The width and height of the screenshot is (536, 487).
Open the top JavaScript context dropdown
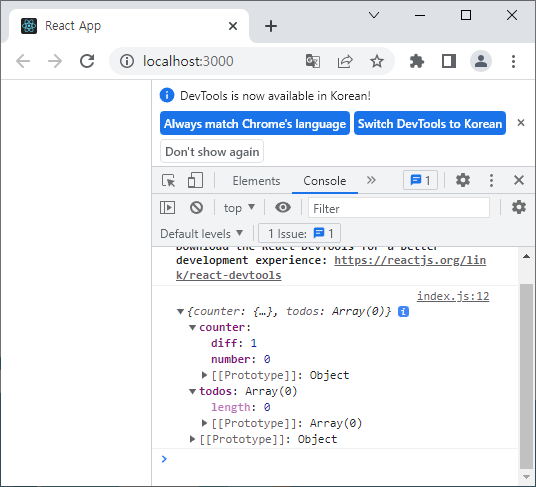pos(239,208)
